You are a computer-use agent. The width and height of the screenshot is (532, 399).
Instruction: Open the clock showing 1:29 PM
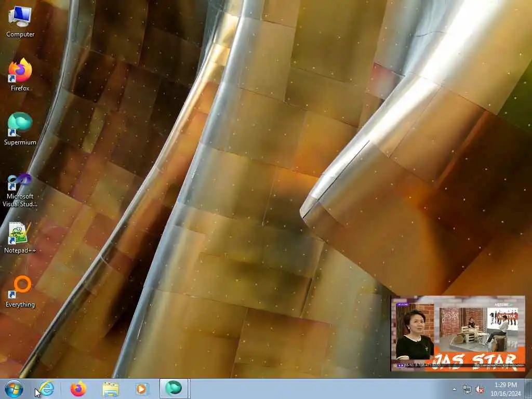[506, 389]
